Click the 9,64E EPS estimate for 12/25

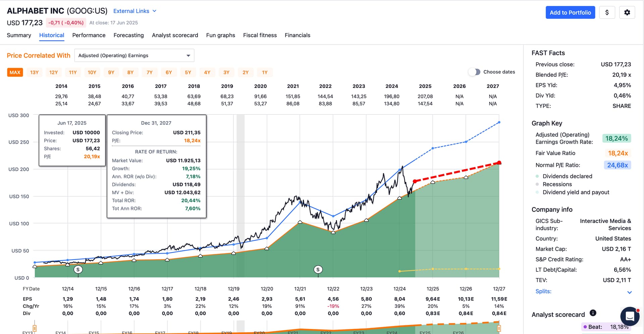[433, 299]
